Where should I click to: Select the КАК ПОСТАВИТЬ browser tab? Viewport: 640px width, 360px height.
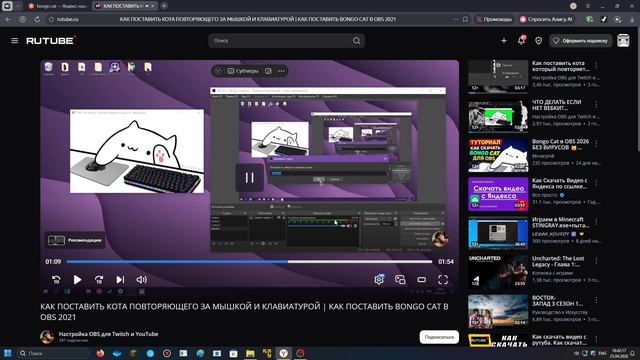[121, 6]
